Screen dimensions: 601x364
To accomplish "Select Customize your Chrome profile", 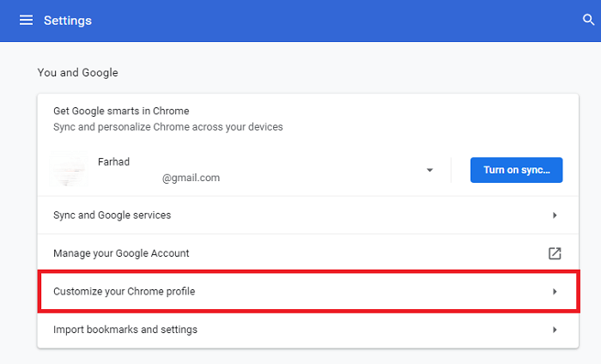I will coord(124,292).
